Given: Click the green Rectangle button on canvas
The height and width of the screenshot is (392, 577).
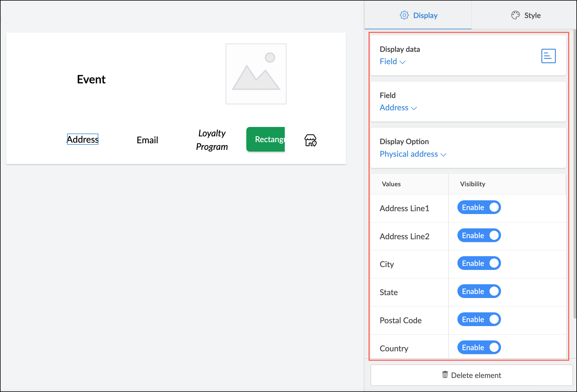Looking at the screenshot, I should click(x=266, y=139).
